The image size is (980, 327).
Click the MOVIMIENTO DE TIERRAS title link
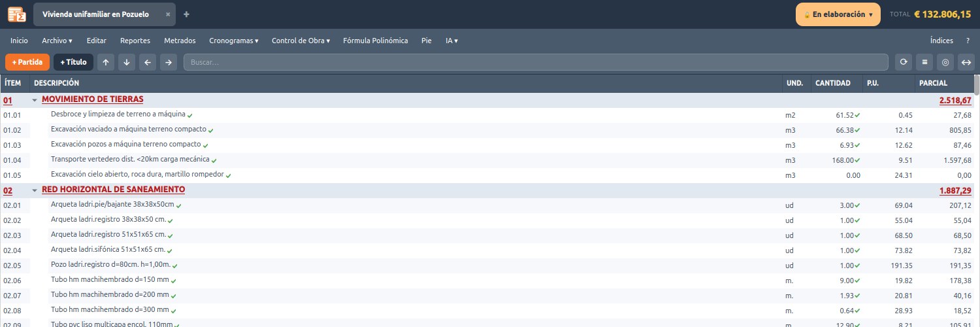click(93, 99)
